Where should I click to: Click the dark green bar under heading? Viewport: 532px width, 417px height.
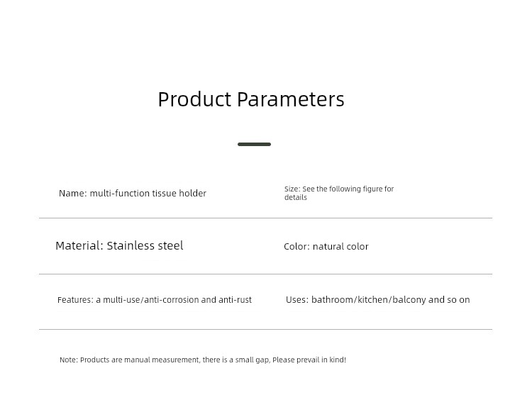pyautogui.click(x=254, y=144)
